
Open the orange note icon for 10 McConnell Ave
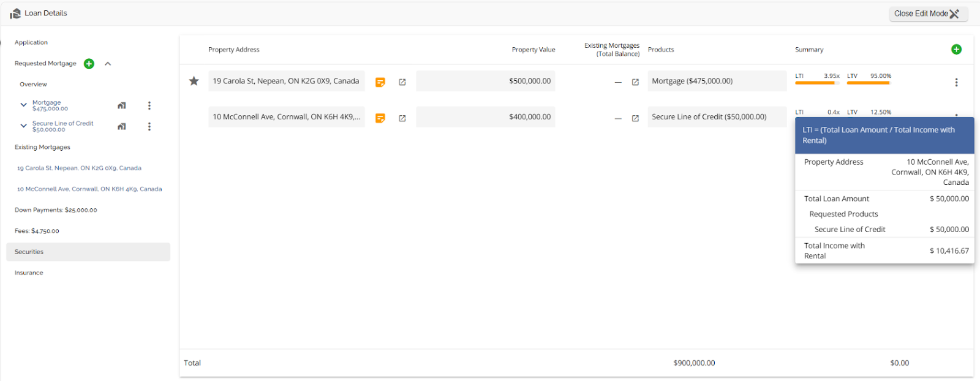tap(380, 118)
